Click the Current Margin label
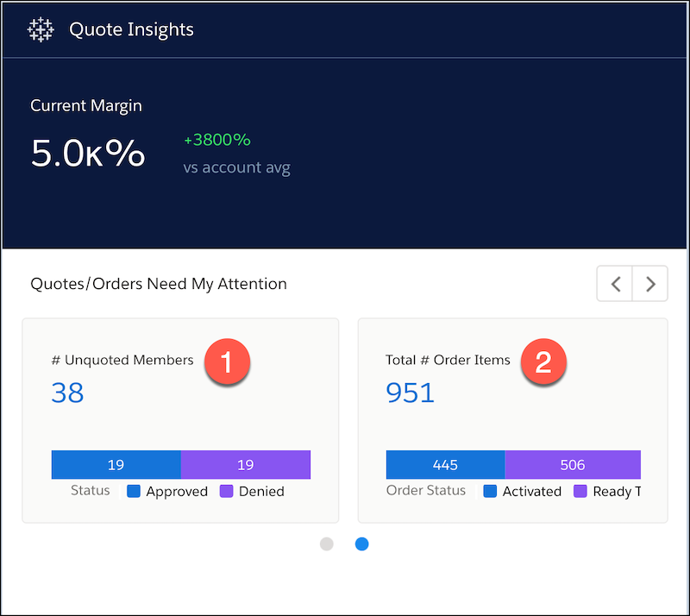 86,105
